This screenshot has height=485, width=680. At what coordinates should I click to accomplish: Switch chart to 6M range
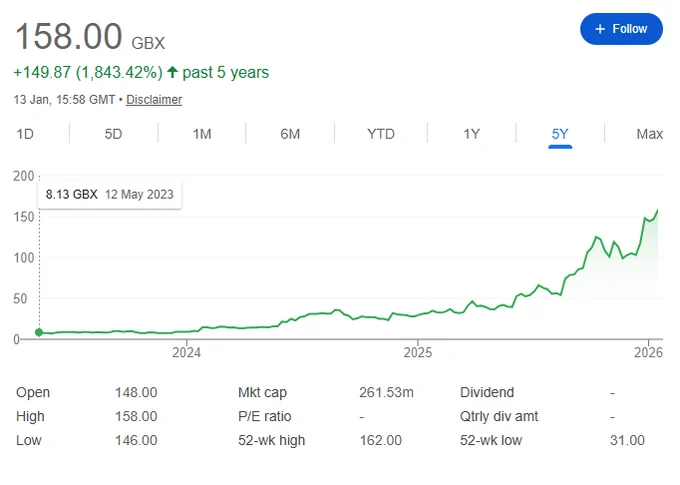pyautogui.click(x=290, y=134)
